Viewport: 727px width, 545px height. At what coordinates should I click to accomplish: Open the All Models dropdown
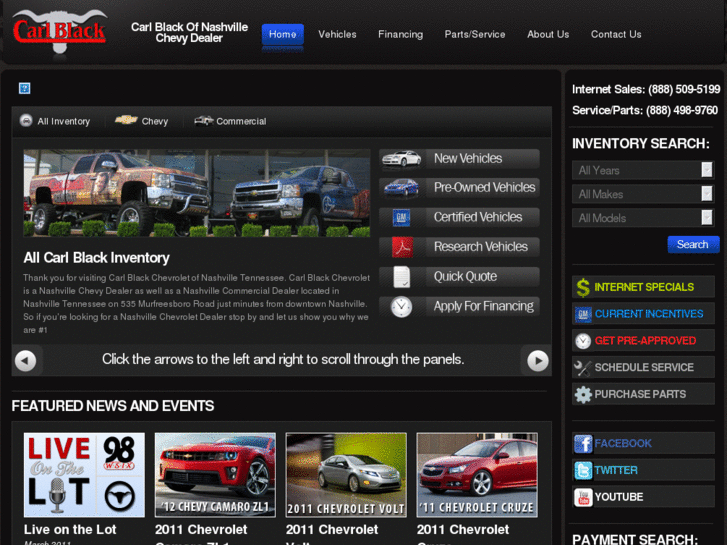pos(643,218)
